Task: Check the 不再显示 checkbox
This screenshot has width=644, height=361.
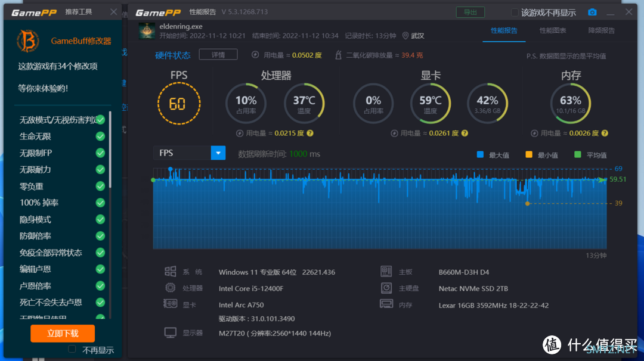Action: pyautogui.click(x=72, y=349)
